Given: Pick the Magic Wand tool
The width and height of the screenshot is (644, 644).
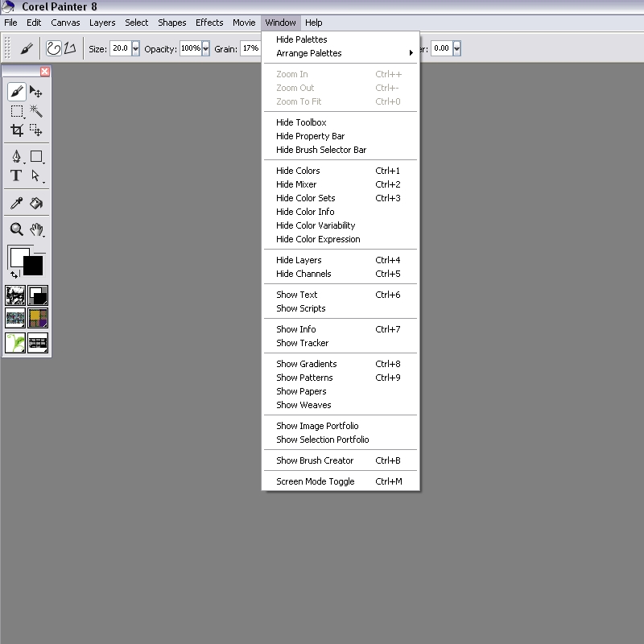Looking at the screenshot, I should tap(36, 111).
